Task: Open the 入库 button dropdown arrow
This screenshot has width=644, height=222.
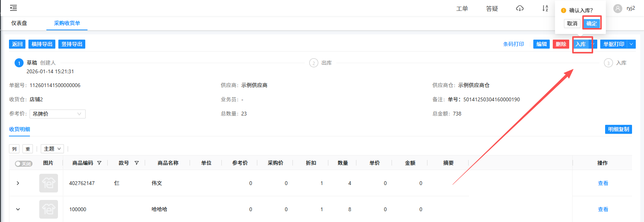Action: 594,44
